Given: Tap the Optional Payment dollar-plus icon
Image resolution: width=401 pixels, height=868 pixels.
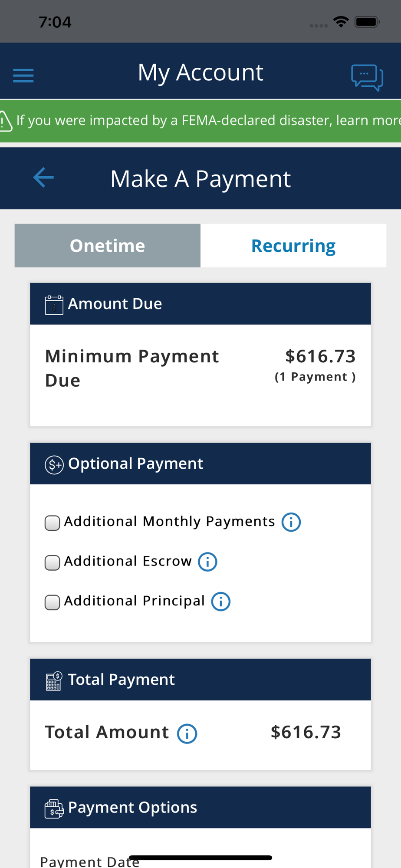Looking at the screenshot, I should 54,465.
